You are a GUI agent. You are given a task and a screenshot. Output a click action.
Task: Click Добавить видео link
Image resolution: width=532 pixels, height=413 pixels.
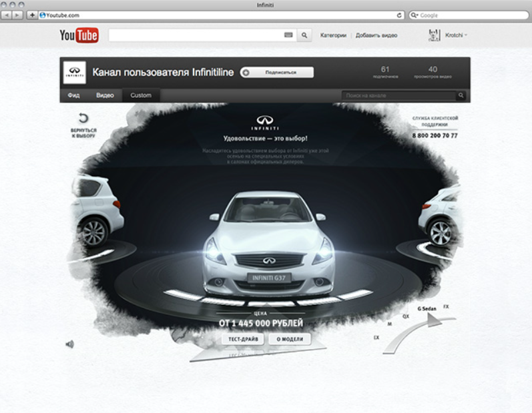(x=376, y=35)
